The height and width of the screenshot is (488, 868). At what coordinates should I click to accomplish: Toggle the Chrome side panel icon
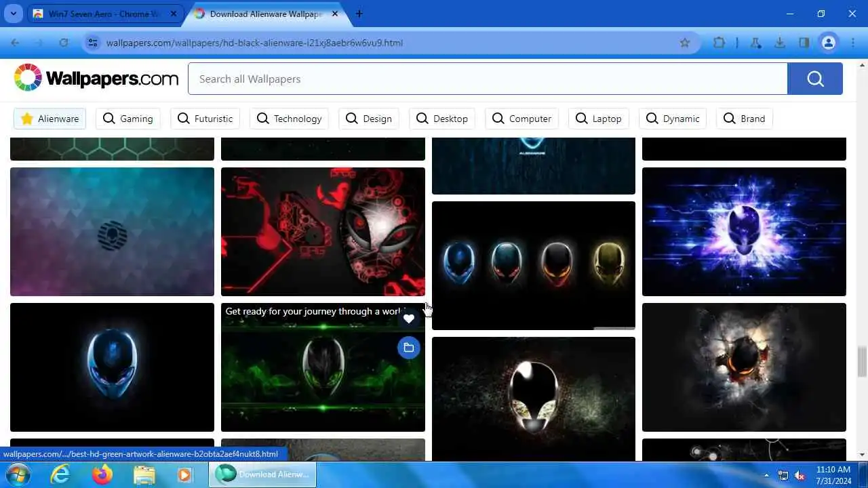[x=804, y=43]
